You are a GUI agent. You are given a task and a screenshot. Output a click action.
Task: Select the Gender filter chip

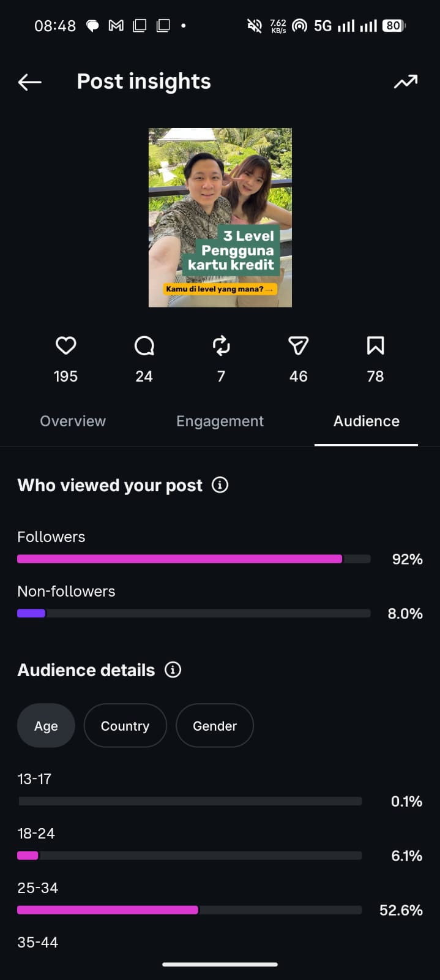pyautogui.click(x=214, y=726)
